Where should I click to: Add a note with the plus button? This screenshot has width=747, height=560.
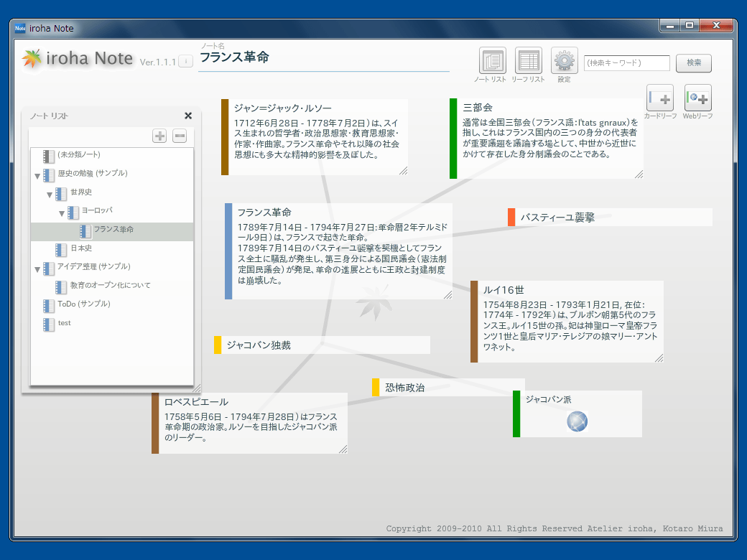pyautogui.click(x=159, y=136)
